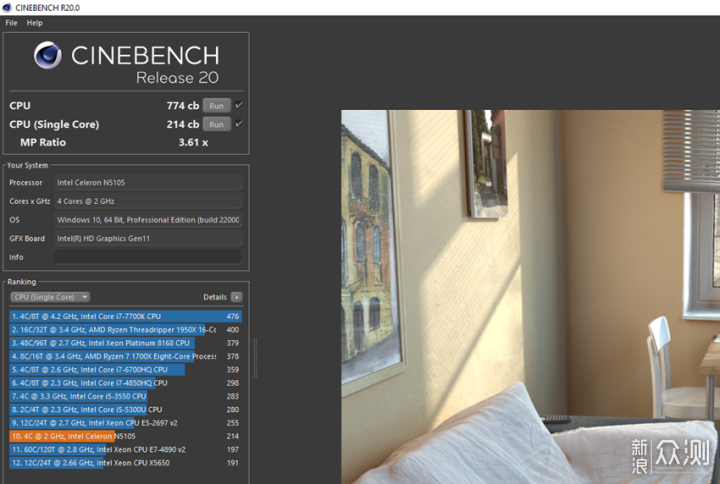Image resolution: width=720 pixels, height=484 pixels.
Task: Select ranking row AMD Ryzen Threadripper 1950X
Action: [125, 330]
